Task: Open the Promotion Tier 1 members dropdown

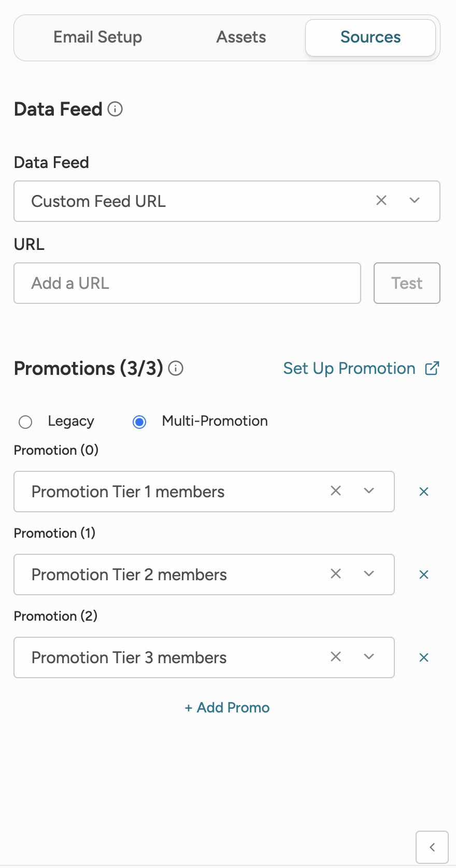Action: [x=369, y=491]
